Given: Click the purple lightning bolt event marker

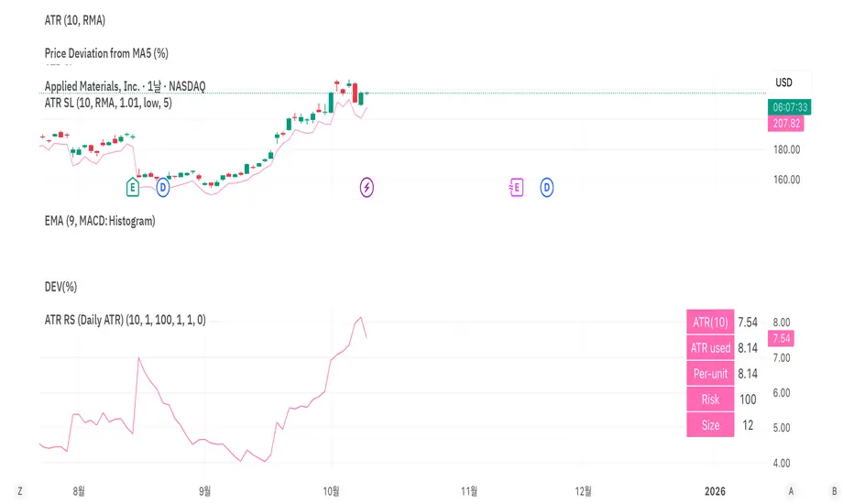Looking at the screenshot, I should pyautogui.click(x=367, y=187).
